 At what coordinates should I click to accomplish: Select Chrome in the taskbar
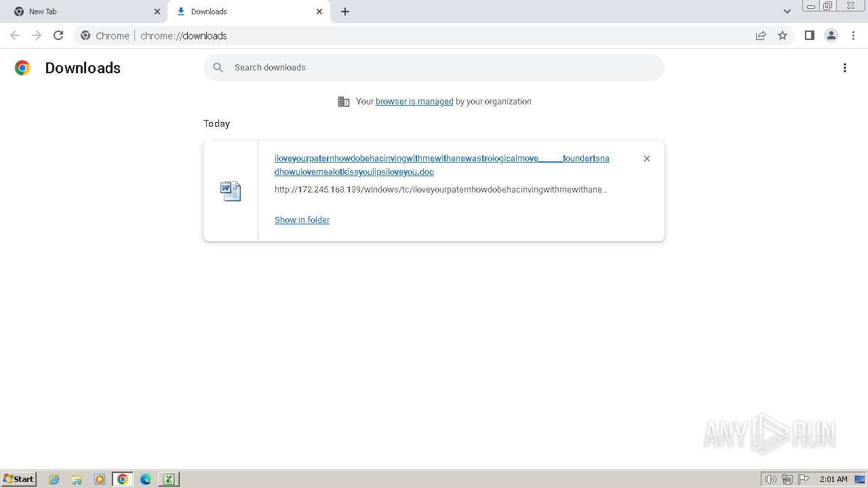[123, 479]
